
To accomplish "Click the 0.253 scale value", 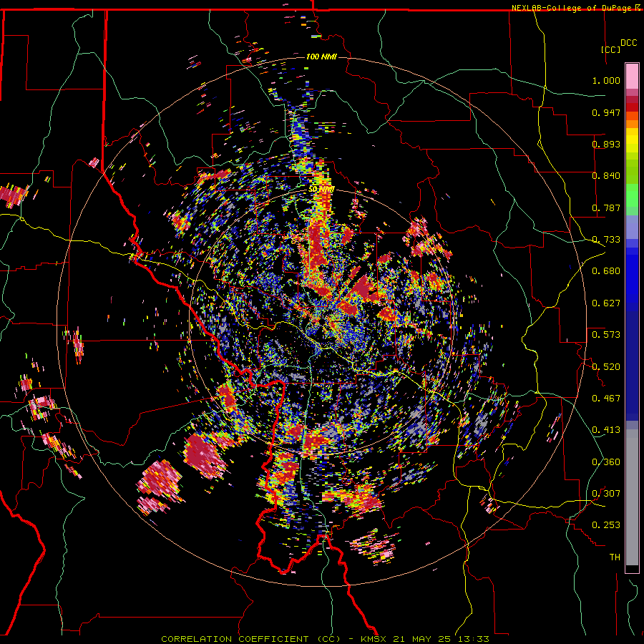I will (606, 525).
